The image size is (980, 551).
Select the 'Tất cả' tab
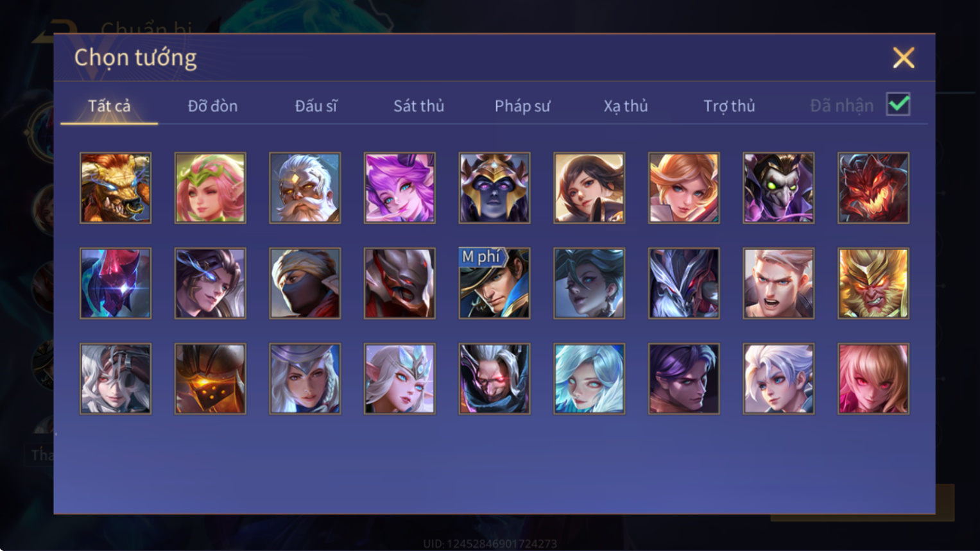click(x=109, y=106)
